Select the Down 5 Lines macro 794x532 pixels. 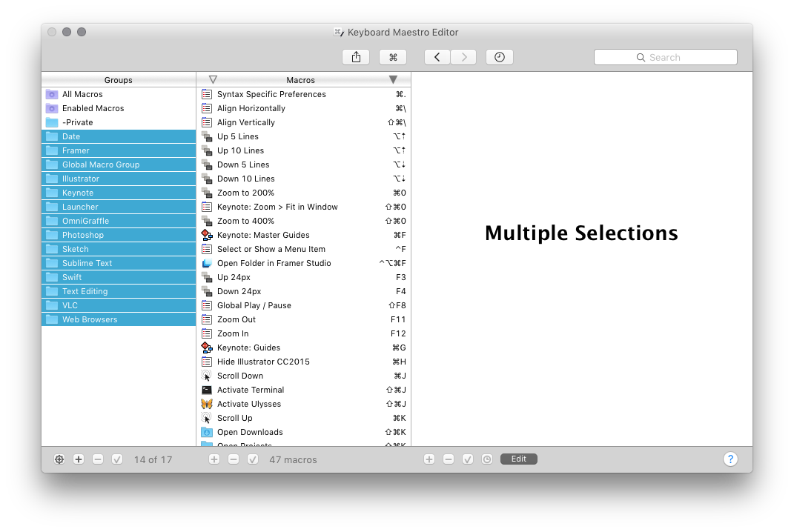click(x=304, y=164)
